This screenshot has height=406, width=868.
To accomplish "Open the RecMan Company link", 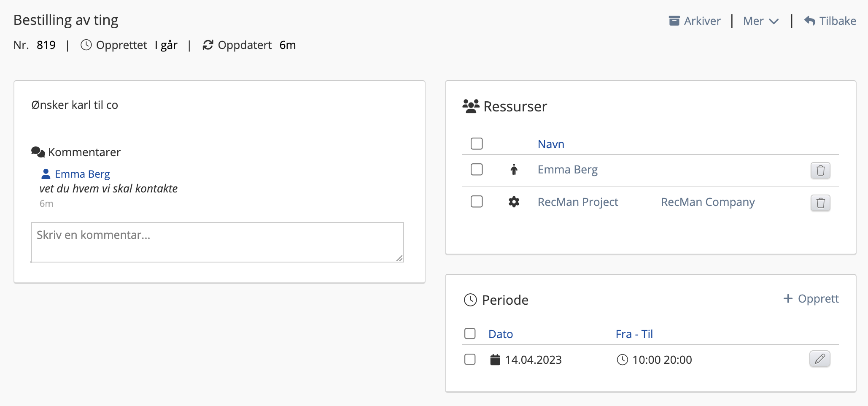I will coord(707,202).
